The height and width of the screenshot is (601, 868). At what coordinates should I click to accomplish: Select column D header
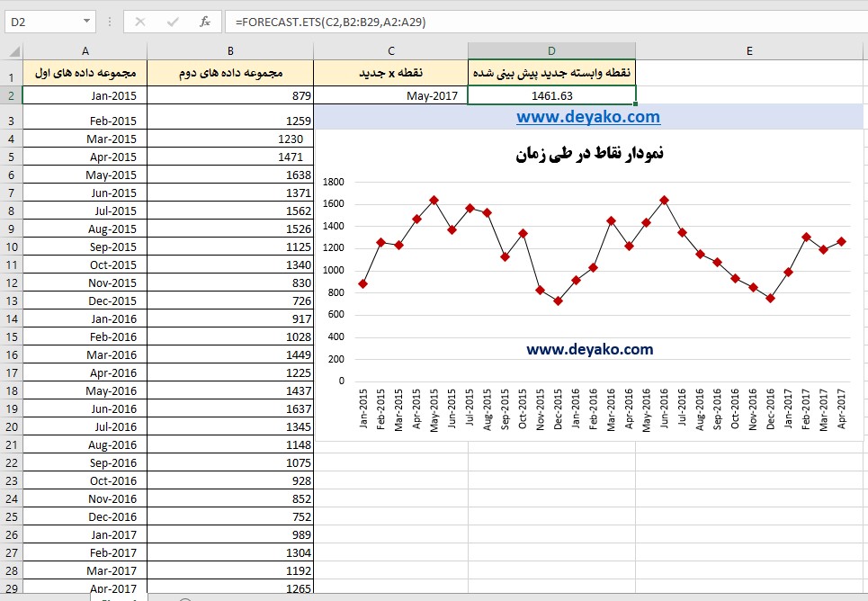point(552,51)
